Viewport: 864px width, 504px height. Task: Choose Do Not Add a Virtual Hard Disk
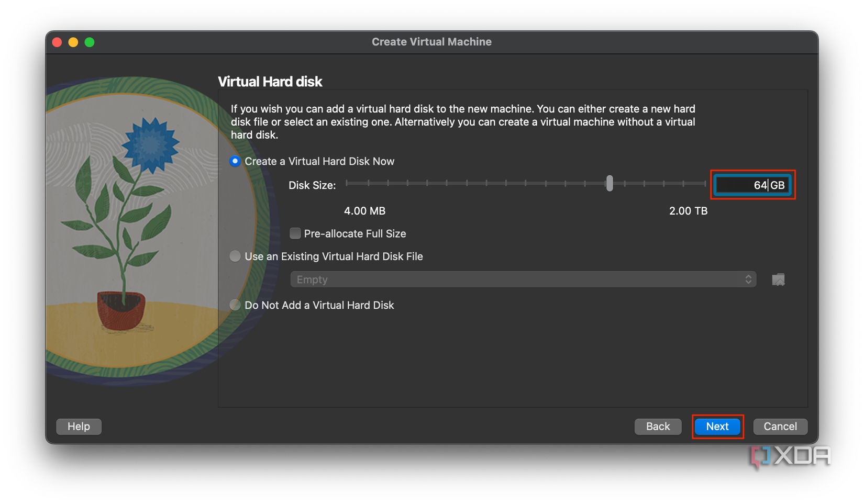pos(235,305)
